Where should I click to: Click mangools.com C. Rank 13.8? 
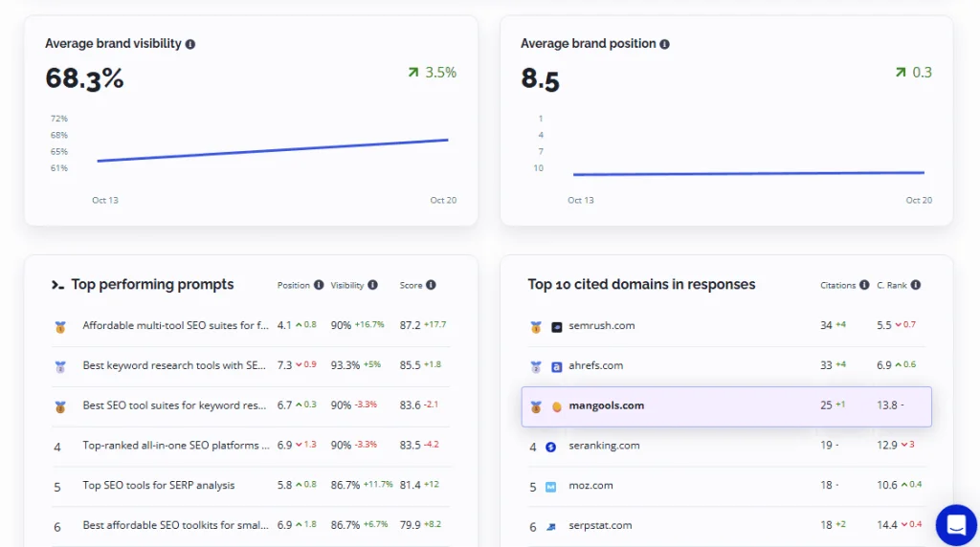pos(887,405)
